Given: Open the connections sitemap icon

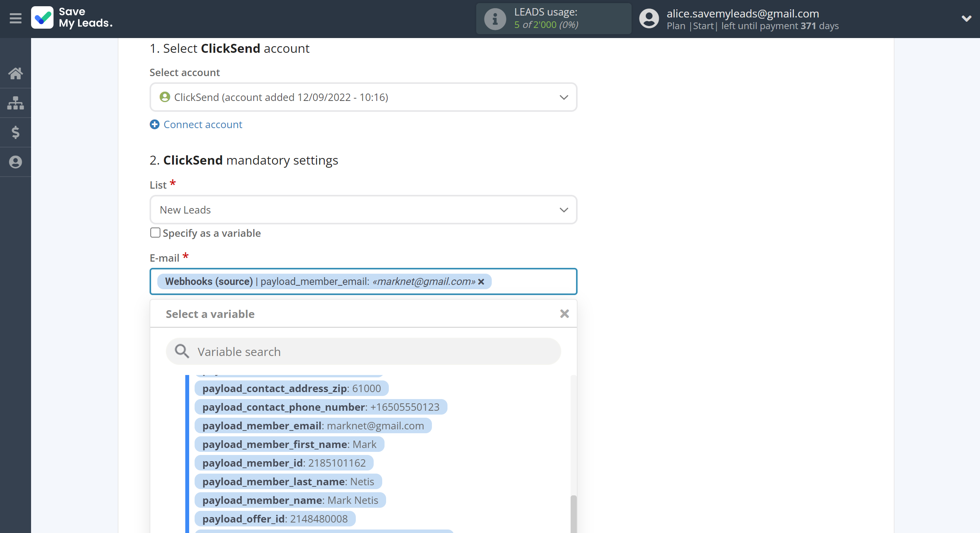Looking at the screenshot, I should tap(16, 103).
